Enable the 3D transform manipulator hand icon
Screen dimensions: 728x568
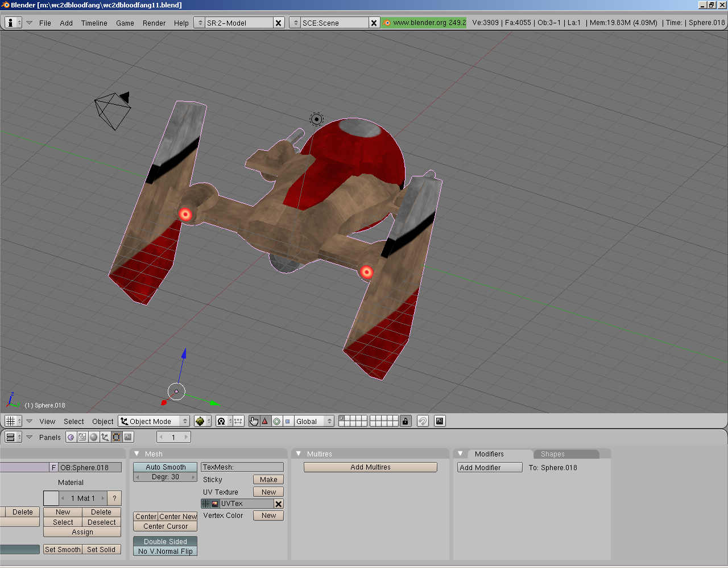[254, 421]
